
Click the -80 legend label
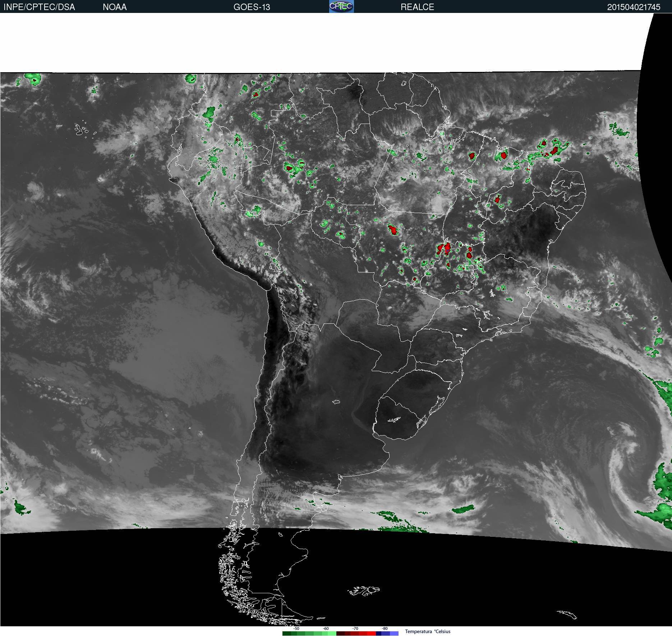click(x=385, y=629)
